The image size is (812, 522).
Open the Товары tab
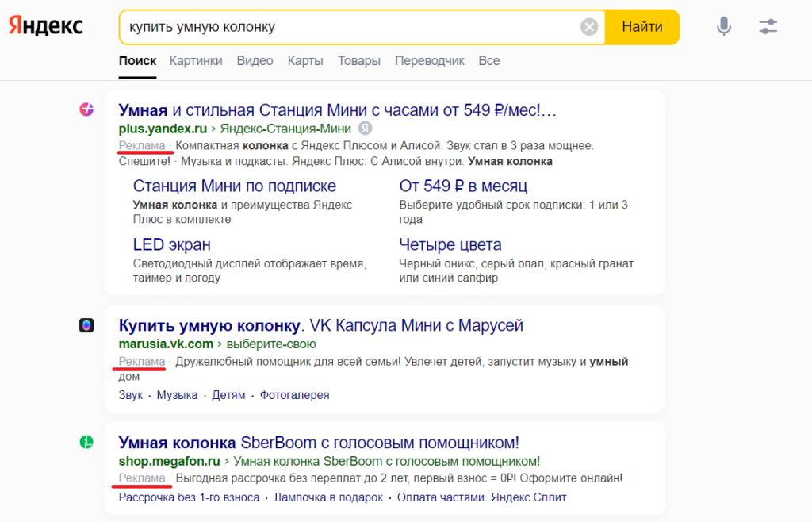[359, 60]
